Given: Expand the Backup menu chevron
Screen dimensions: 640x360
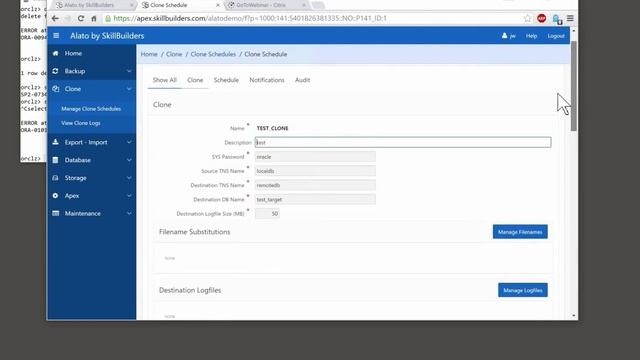Looking at the screenshot, I should point(129,71).
